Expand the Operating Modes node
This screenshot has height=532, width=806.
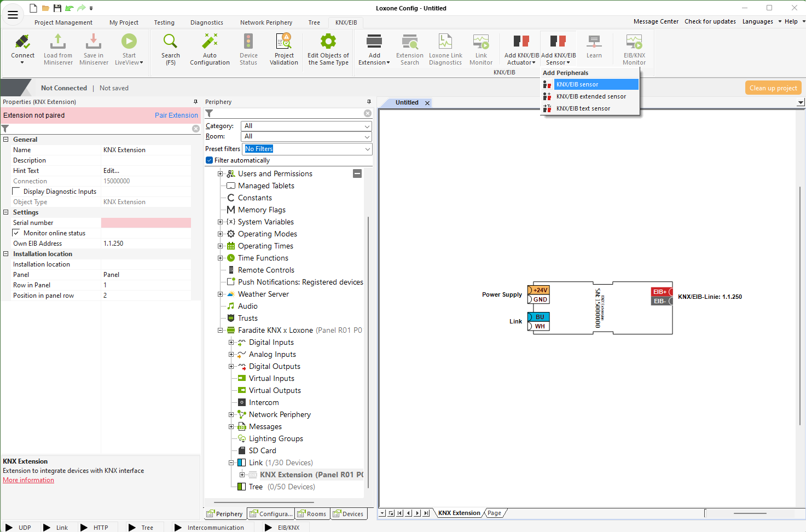tap(220, 234)
